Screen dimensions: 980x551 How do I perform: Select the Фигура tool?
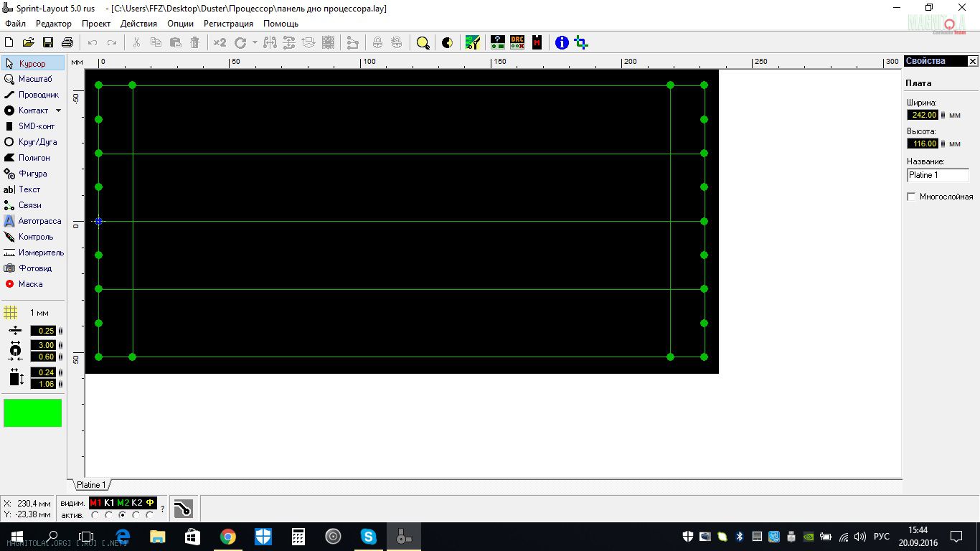point(33,174)
